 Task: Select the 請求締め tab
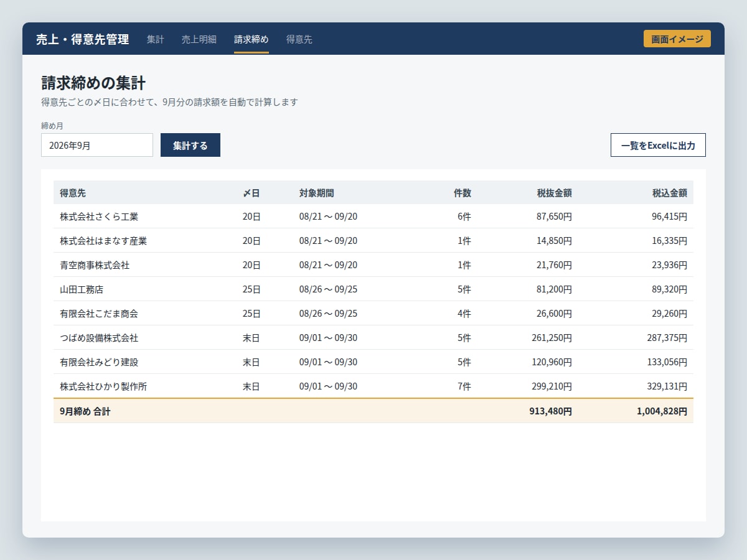251,39
